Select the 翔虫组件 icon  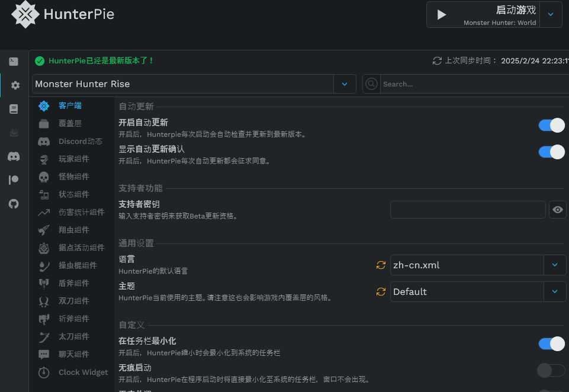(x=44, y=230)
